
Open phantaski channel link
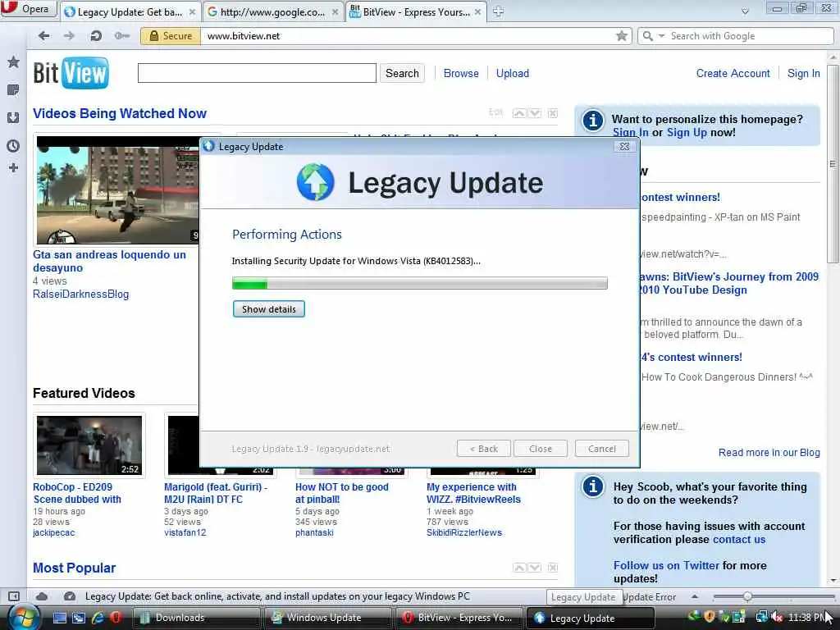[314, 532]
